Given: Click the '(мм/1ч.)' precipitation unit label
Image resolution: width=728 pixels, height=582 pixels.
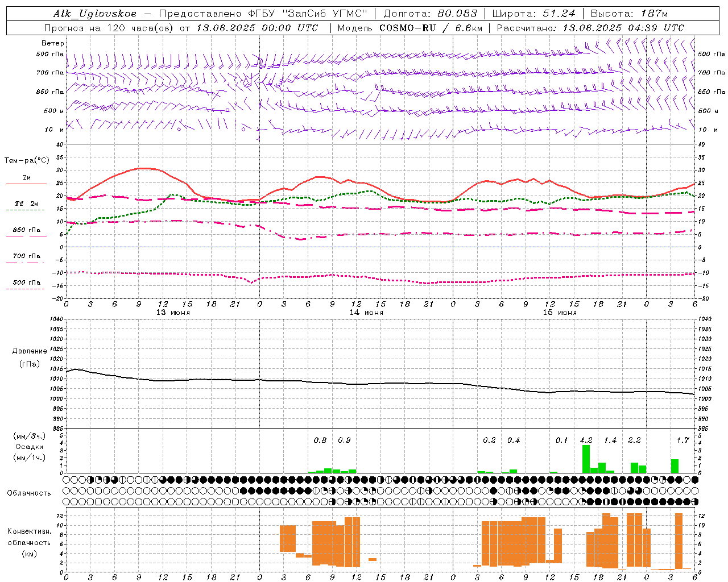Looking at the screenshot, I should [x=30, y=458].
